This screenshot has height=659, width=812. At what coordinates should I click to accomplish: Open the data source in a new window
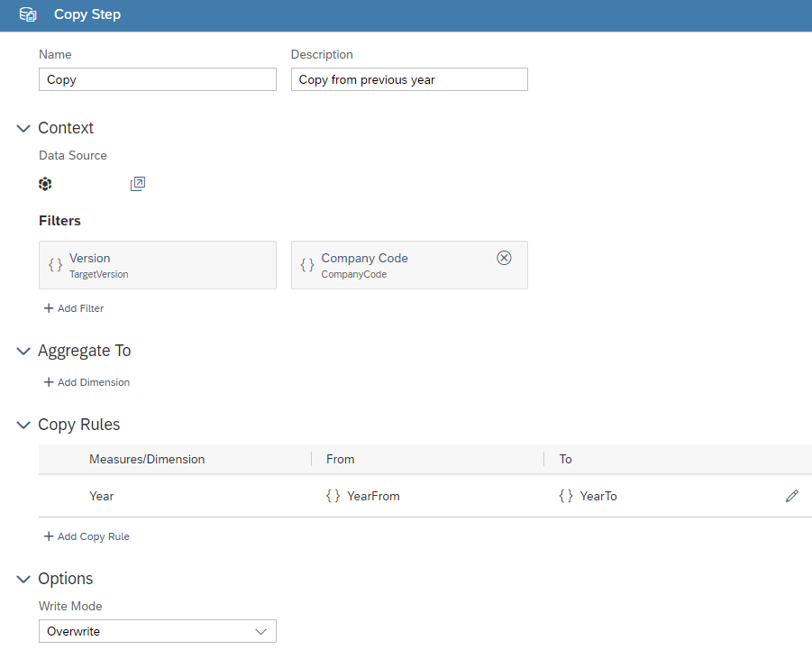(137, 183)
